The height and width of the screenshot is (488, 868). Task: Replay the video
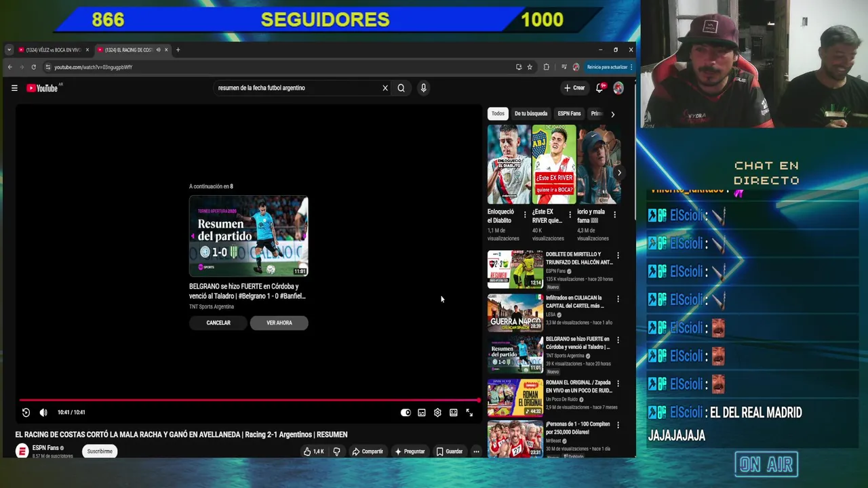coord(26,412)
